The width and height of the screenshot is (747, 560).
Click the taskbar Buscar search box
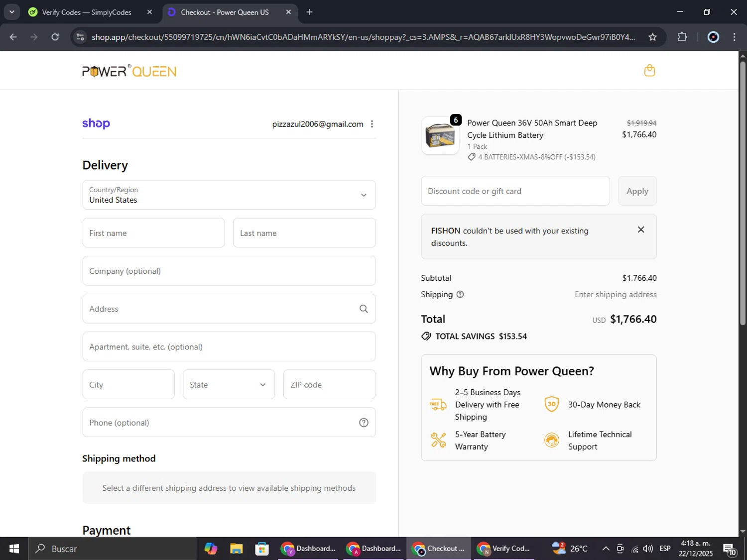112,549
